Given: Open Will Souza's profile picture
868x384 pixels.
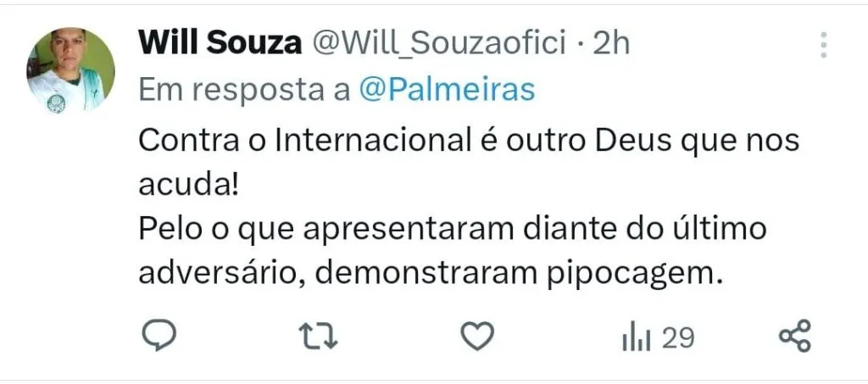Looking at the screenshot, I should (x=71, y=71).
